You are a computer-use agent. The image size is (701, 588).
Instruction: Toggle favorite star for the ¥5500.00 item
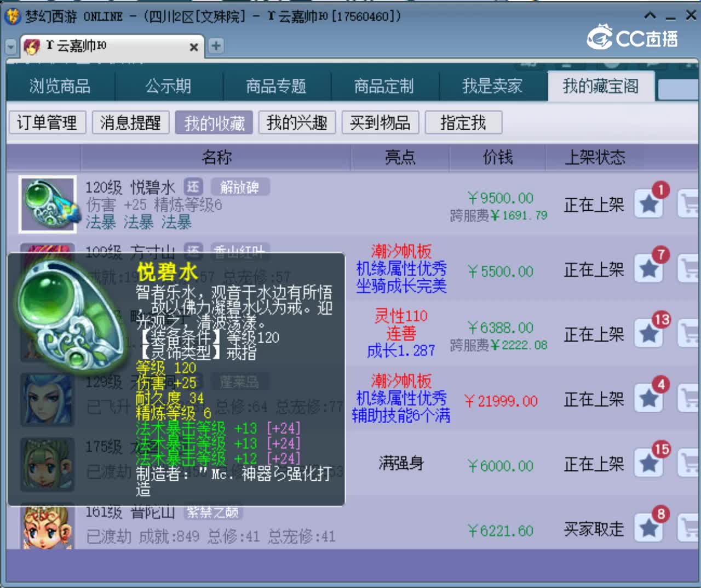click(x=649, y=268)
